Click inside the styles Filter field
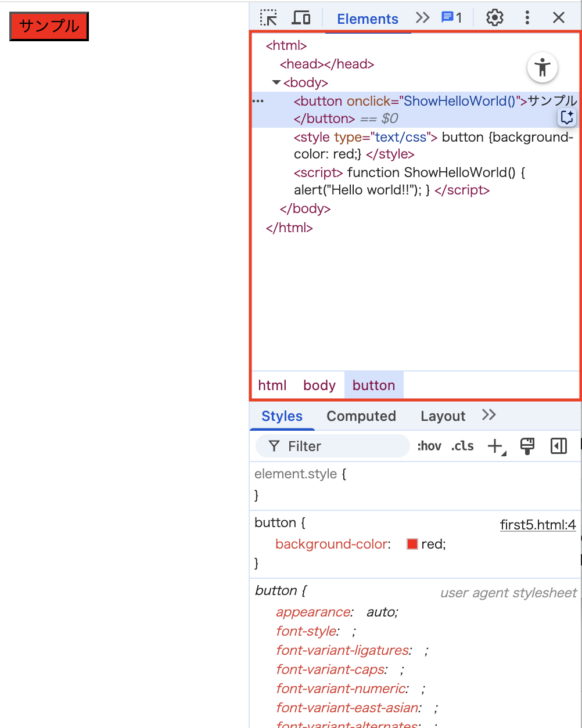The image size is (582, 728). tap(331, 446)
